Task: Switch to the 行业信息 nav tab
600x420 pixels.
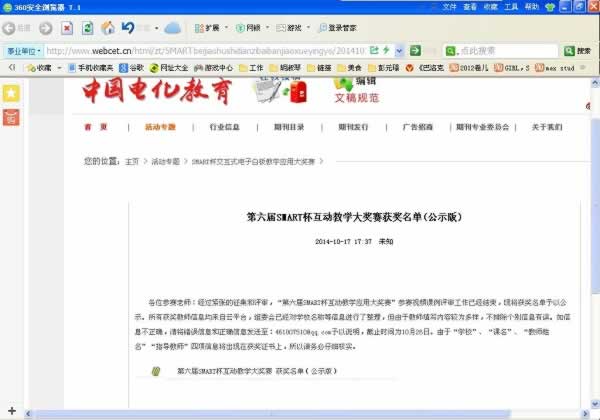Action: coord(225,127)
